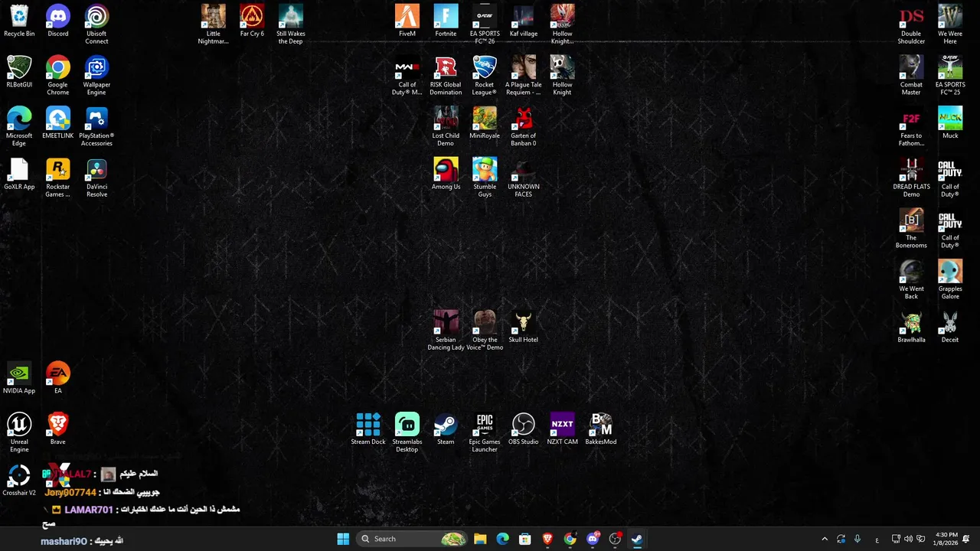Open Stream Dock desktop icon
This screenshot has width=980, height=551.
pos(368,429)
